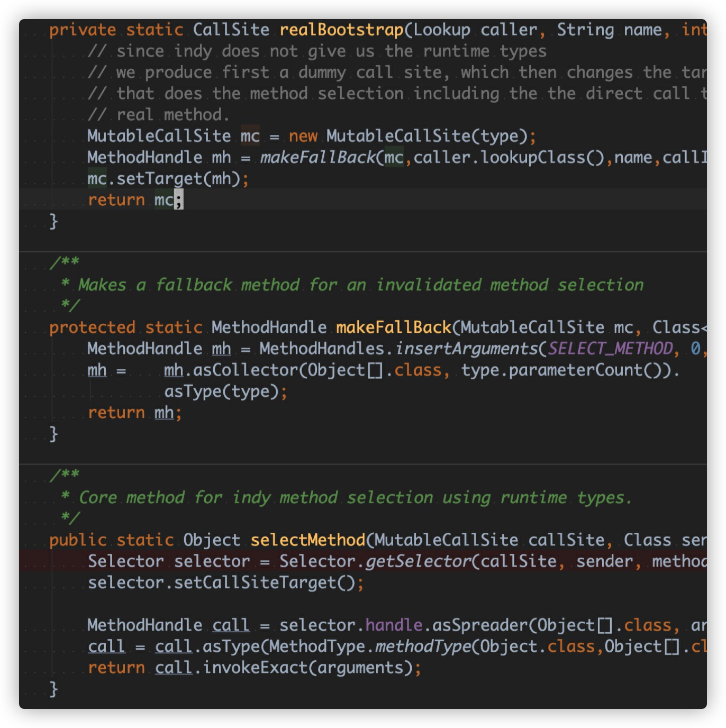The width and height of the screenshot is (726, 728).
Task: Click the italic makeFallBack call
Action: pos(317,157)
